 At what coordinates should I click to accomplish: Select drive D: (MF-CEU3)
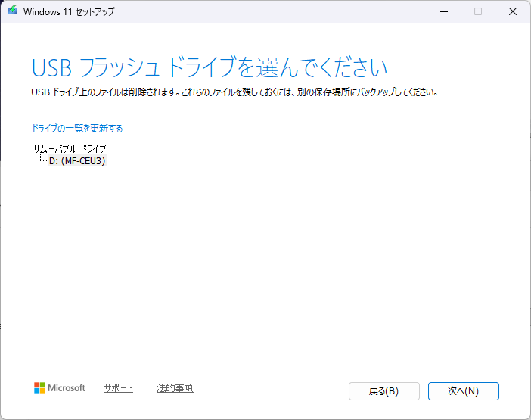(x=77, y=161)
